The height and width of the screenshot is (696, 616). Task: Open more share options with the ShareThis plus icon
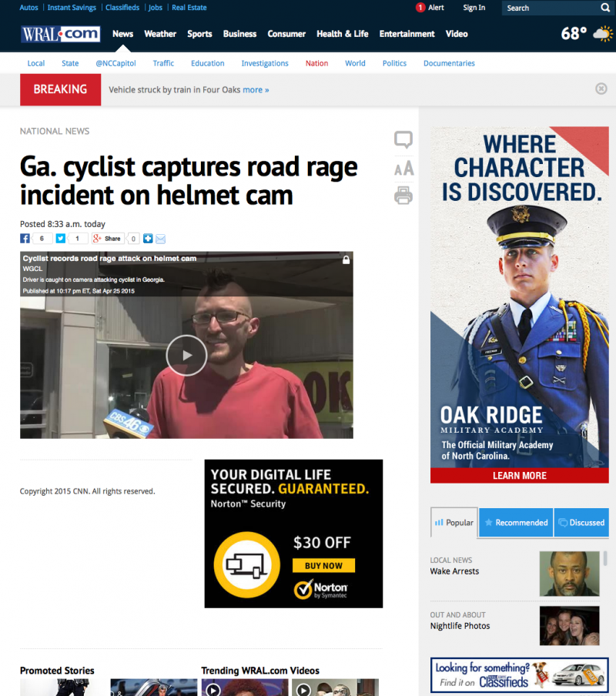tap(147, 239)
